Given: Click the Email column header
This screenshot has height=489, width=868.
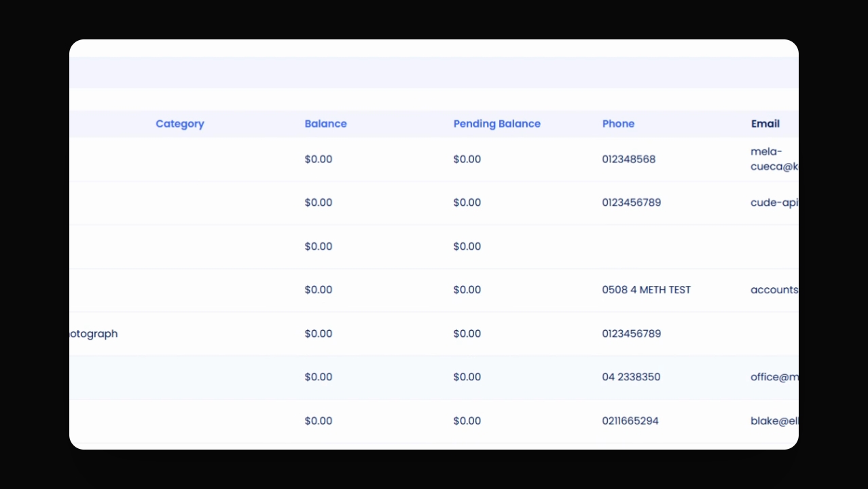Looking at the screenshot, I should tap(765, 124).
